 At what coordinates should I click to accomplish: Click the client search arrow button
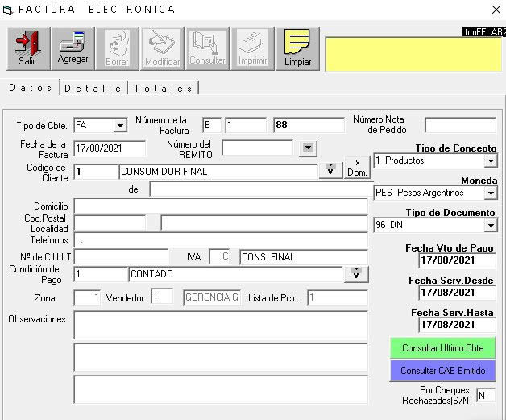330,170
